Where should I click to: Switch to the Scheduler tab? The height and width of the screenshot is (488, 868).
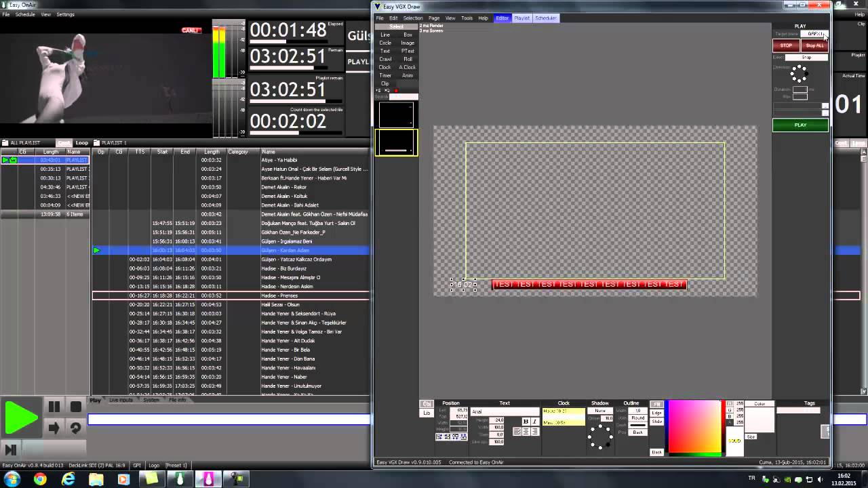546,18
